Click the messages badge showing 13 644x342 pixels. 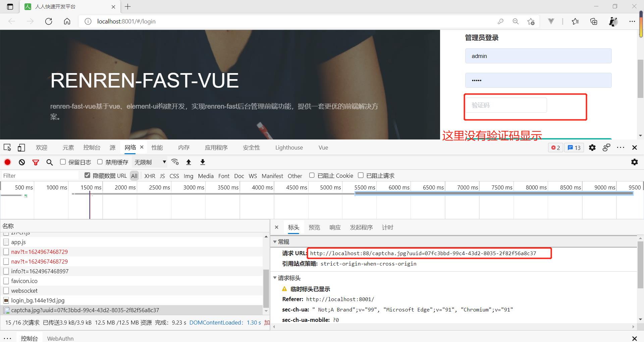tap(574, 148)
